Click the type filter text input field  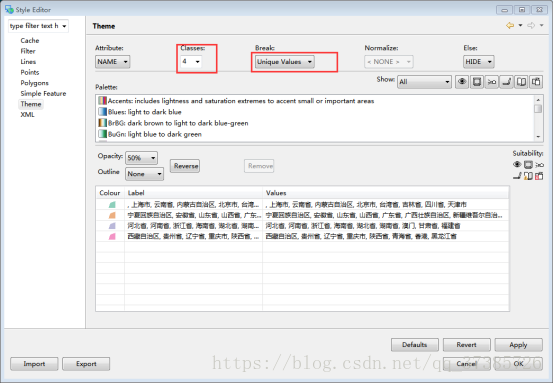34,26
